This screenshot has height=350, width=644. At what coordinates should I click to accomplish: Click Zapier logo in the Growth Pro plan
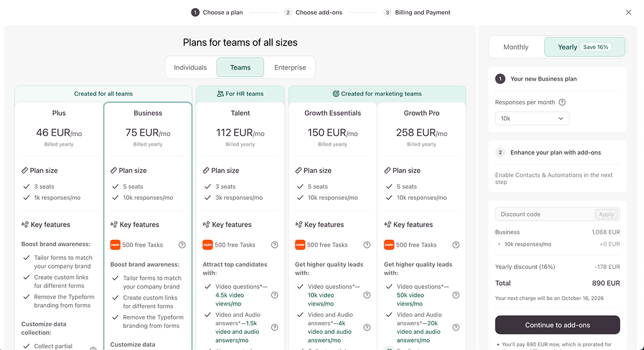(389, 245)
